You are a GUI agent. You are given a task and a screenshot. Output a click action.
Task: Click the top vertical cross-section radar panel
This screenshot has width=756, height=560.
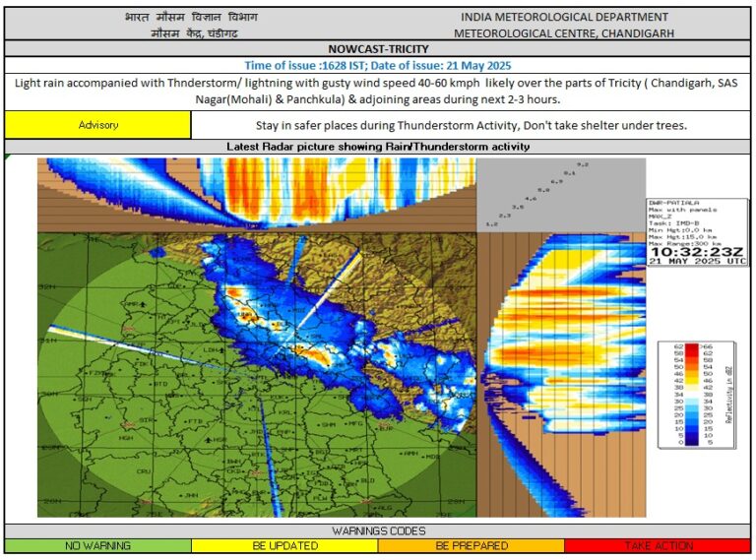[x=257, y=195]
